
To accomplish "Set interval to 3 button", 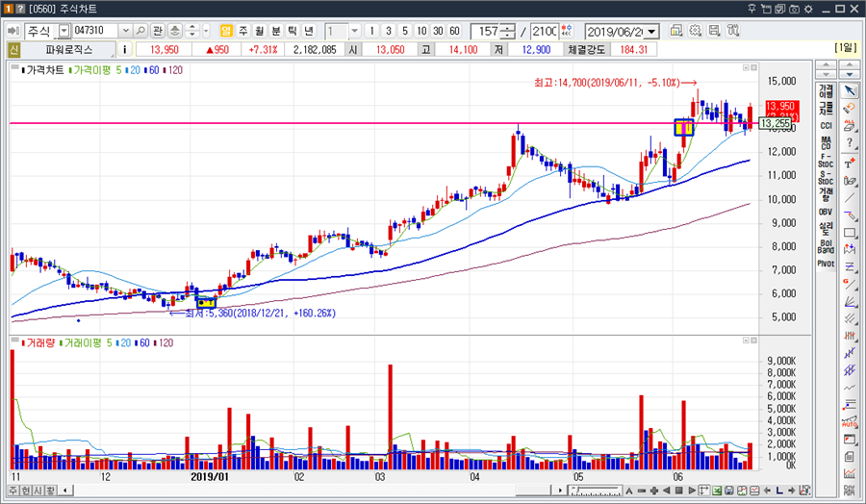I will tap(389, 31).
